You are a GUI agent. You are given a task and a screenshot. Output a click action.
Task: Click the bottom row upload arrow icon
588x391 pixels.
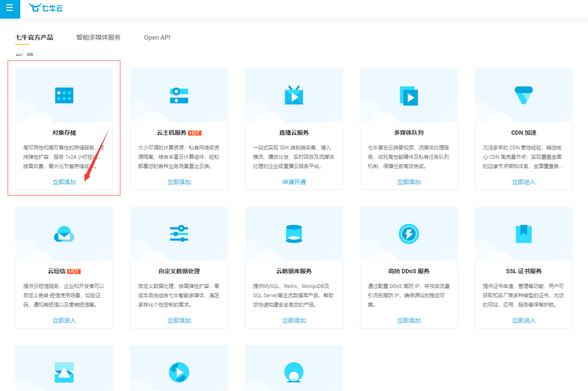(x=64, y=372)
